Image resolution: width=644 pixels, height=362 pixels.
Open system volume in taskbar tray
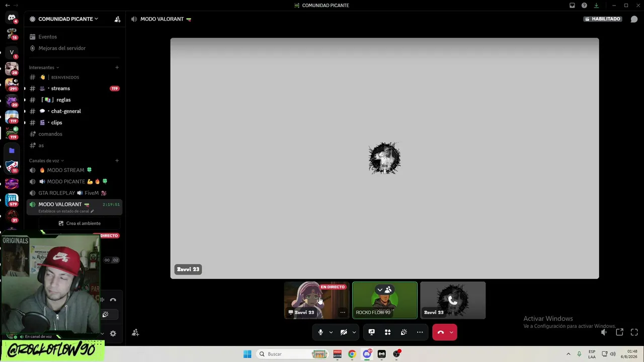(613, 354)
